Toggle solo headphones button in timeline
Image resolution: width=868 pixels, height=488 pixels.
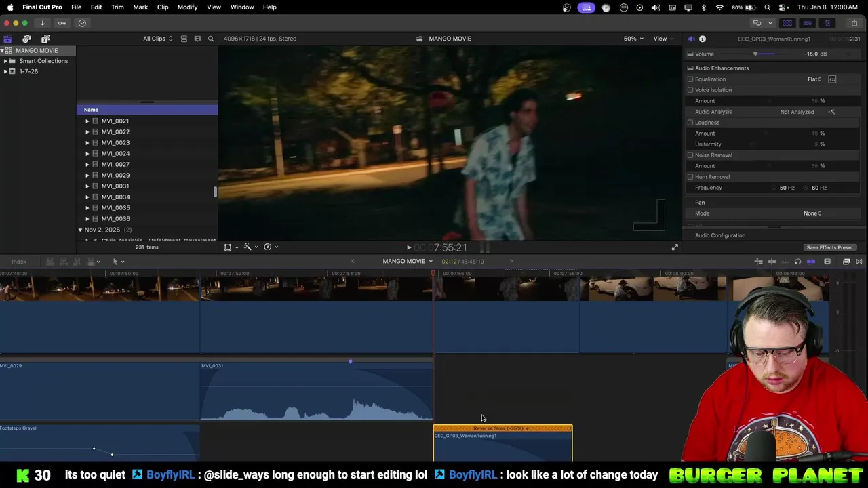pyautogui.click(x=797, y=262)
